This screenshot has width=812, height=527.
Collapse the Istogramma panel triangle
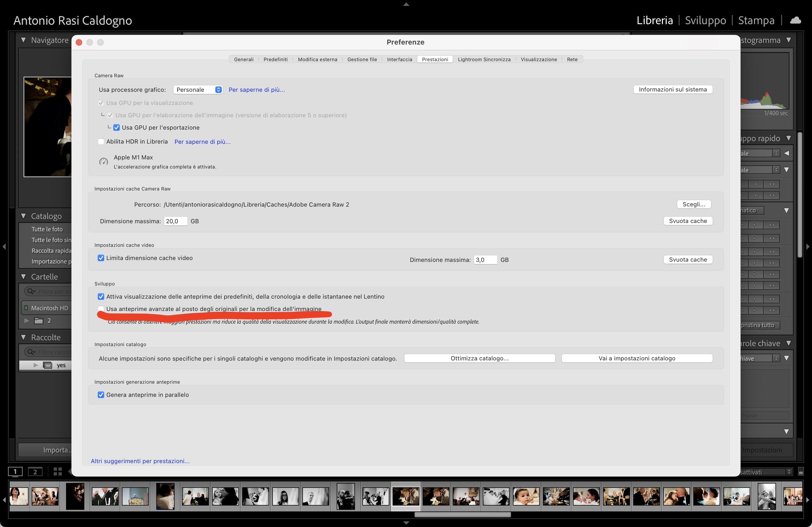[788, 40]
